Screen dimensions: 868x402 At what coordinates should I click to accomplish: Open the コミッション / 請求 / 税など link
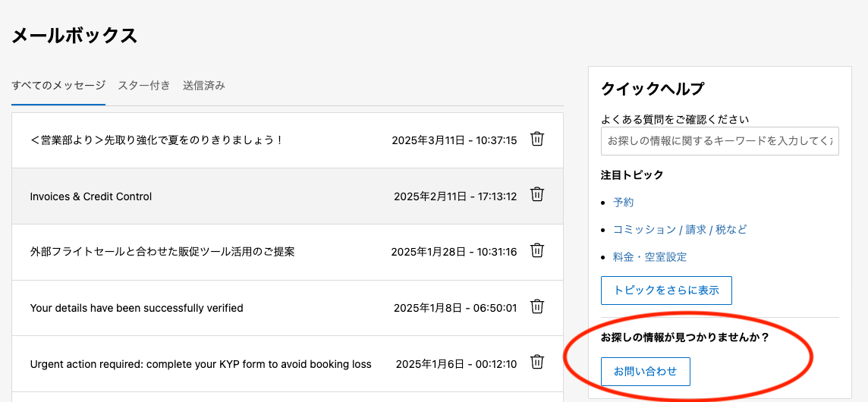(680, 230)
